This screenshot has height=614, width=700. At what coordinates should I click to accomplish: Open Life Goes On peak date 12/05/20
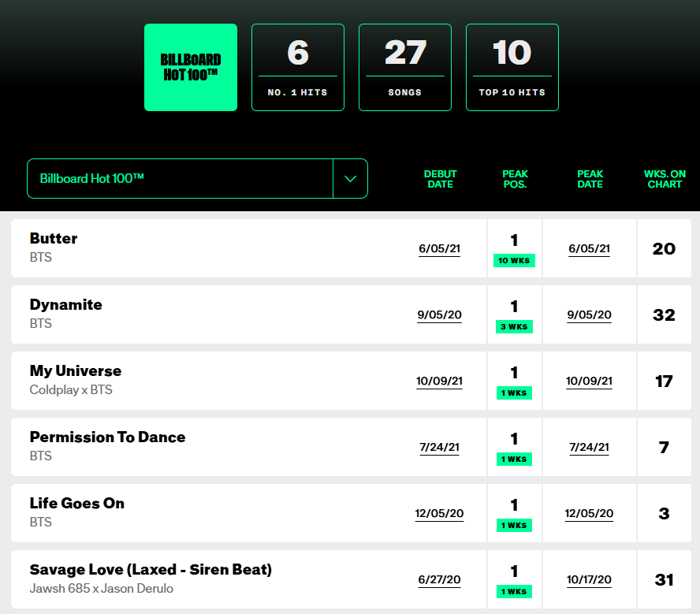[x=590, y=514]
